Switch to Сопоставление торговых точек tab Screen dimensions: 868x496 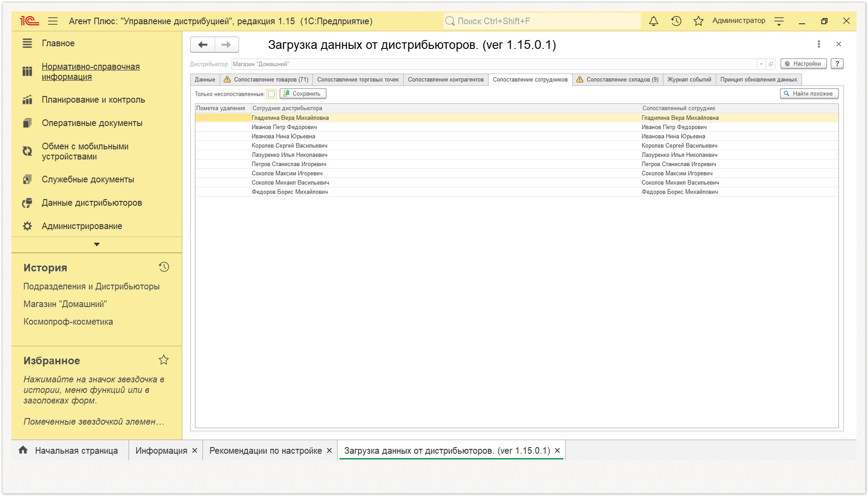[358, 80]
